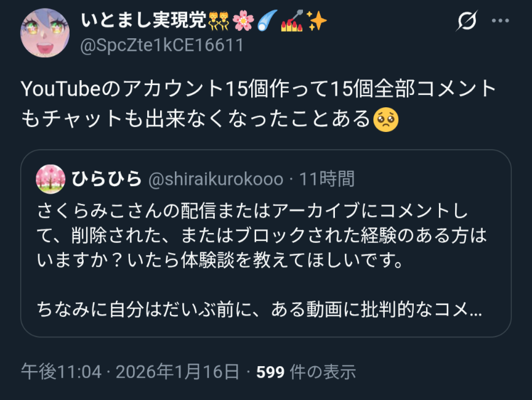
Task: Click the main tweet text about YouTube accounts
Action: (259, 104)
